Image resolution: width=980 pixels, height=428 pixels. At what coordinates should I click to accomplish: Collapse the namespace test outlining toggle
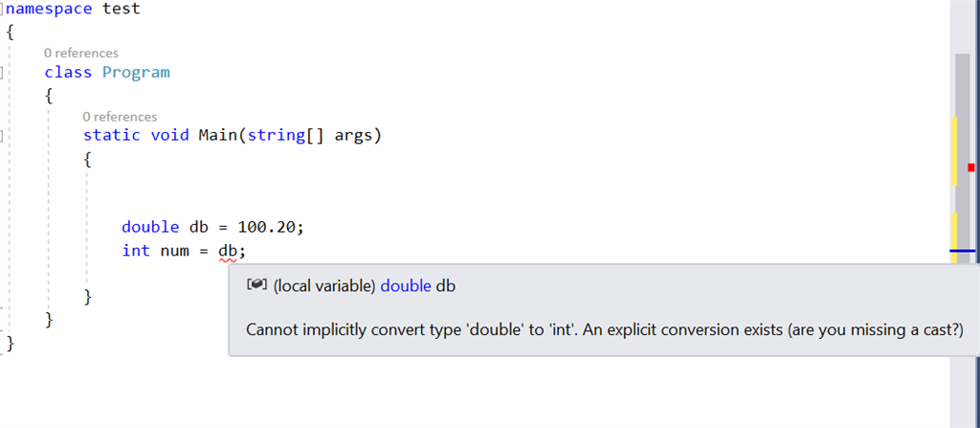2,10
